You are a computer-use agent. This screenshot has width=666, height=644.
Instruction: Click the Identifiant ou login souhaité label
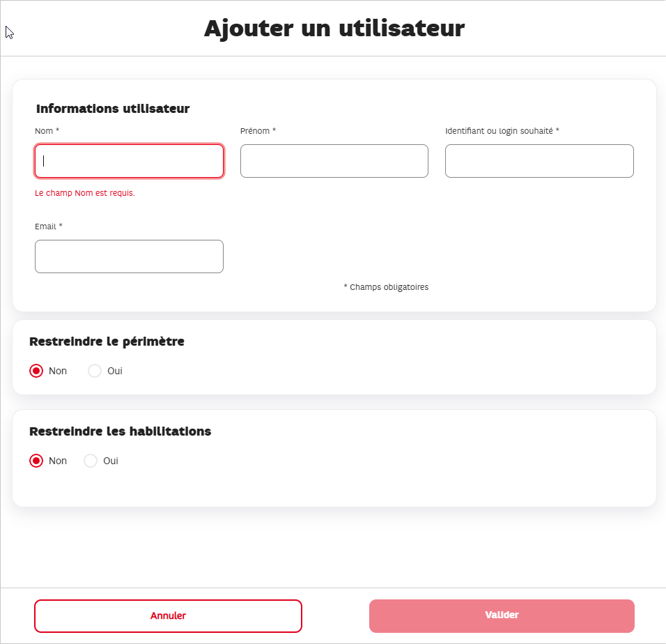click(x=502, y=131)
